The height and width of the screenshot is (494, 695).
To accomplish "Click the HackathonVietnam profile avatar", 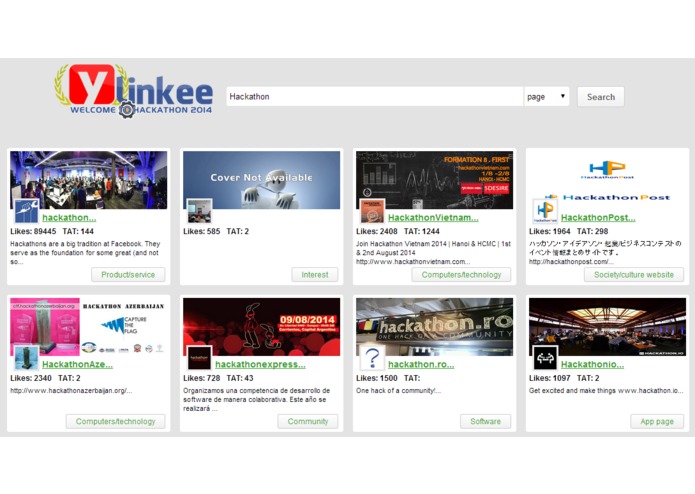I will pos(372,211).
